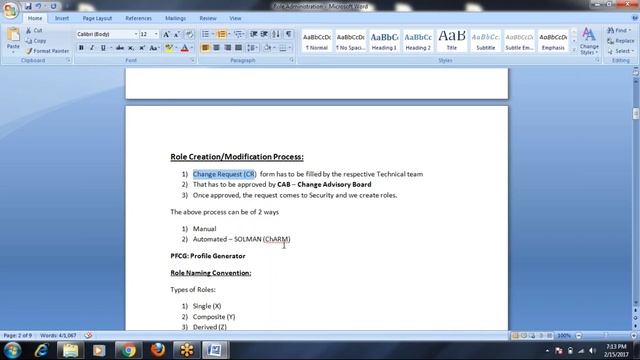Open the font name dropdown
640x360 pixels.
pos(136,34)
